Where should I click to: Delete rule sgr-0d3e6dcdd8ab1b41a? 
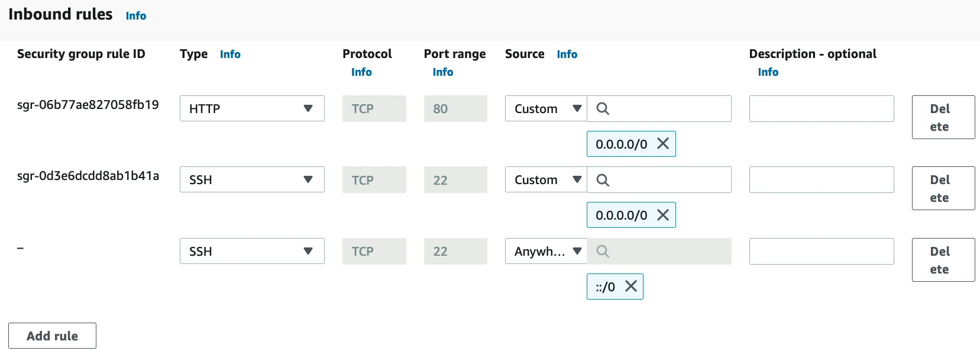point(943,188)
